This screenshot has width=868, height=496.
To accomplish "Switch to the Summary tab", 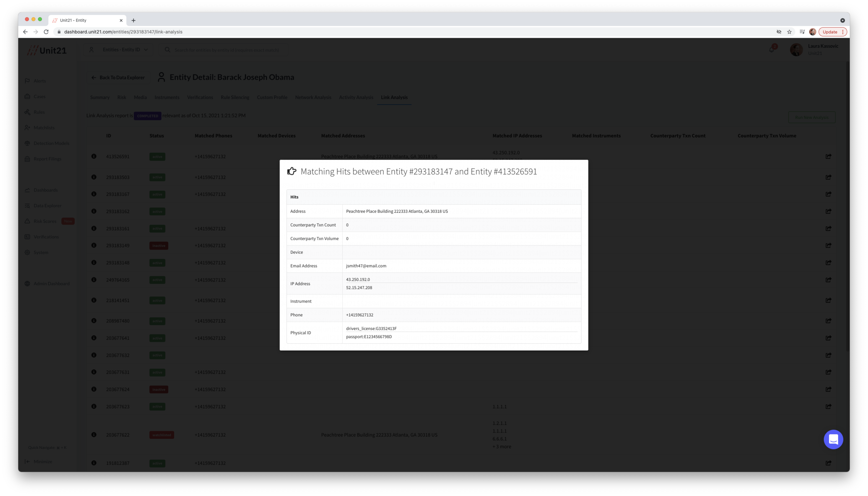I will tap(100, 97).
